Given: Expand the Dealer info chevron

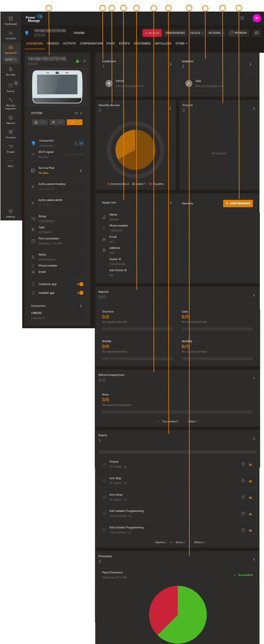Looking at the screenshot, I should [x=171, y=203].
